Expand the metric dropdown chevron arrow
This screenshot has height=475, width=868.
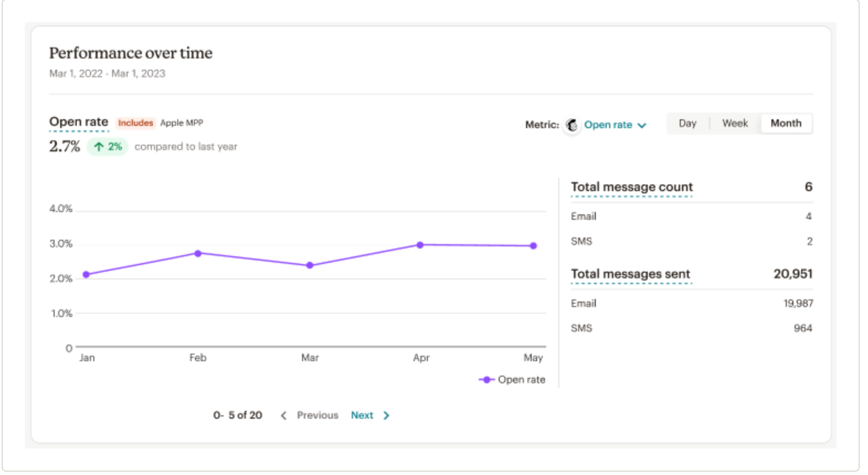click(642, 125)
